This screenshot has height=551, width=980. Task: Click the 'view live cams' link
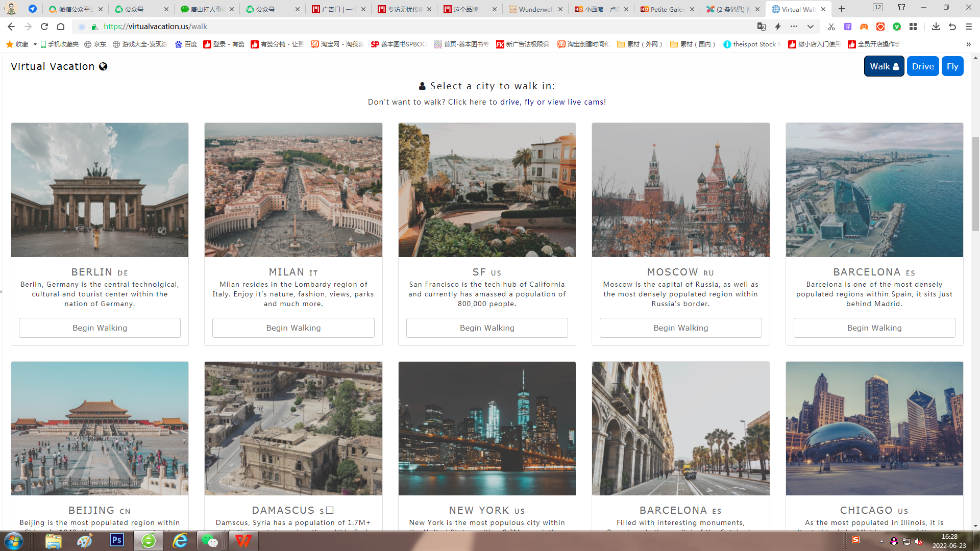(576, 102)
